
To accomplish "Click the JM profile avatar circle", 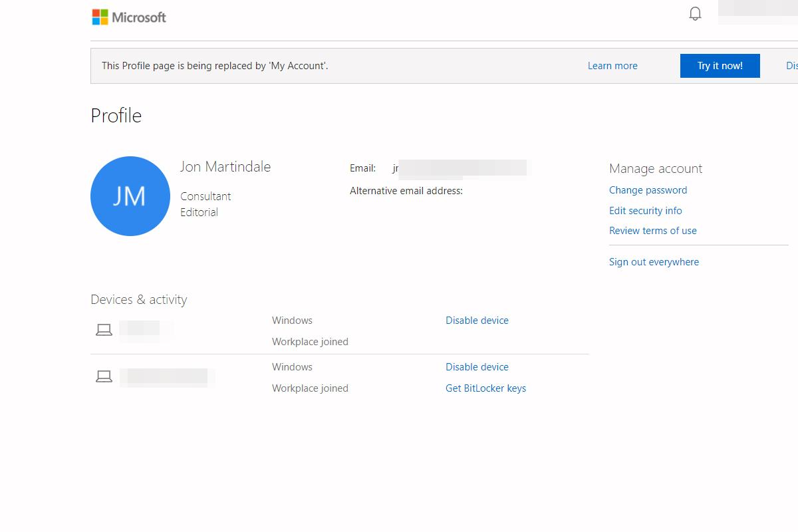I will (130, 196).
